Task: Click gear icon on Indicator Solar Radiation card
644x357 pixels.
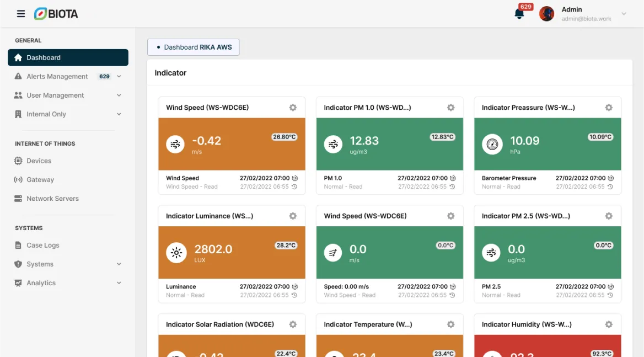Action: point(293,324)
